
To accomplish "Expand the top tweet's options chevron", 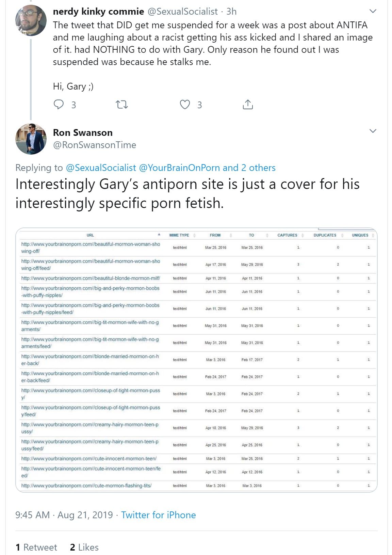I will 373,11.
